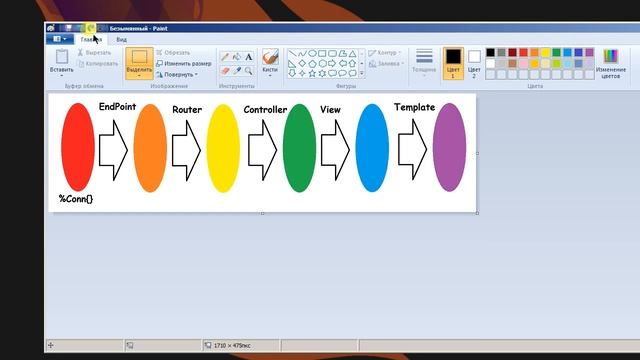Choose the Up arrow shape

pos(352,64)
